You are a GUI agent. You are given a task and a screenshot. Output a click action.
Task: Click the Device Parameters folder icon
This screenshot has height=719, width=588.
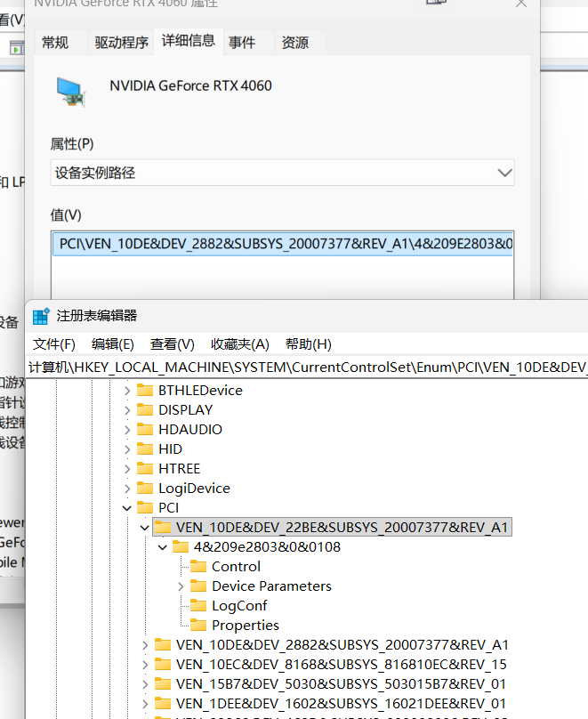[198, 586]
